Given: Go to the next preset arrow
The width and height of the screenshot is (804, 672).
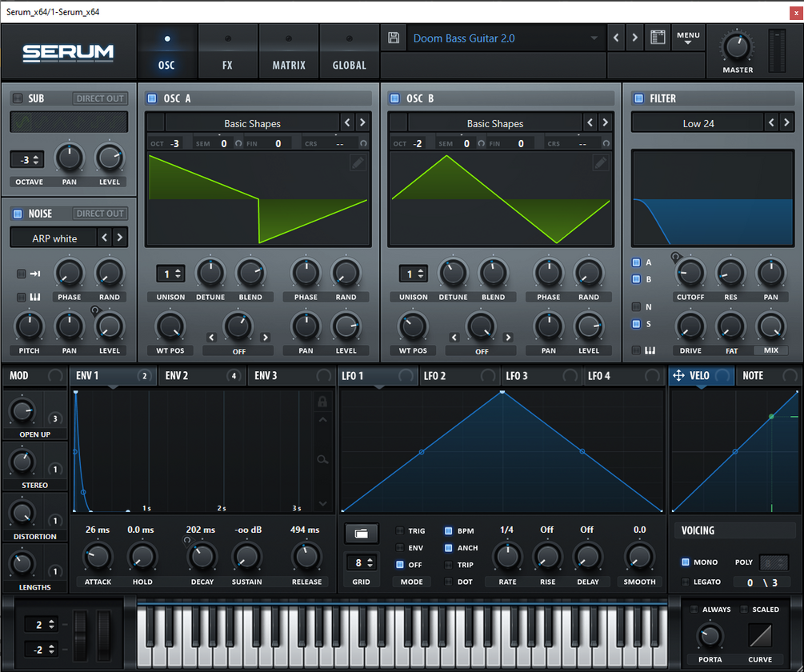Looking at the screenshot, I should tap(634, 38).
